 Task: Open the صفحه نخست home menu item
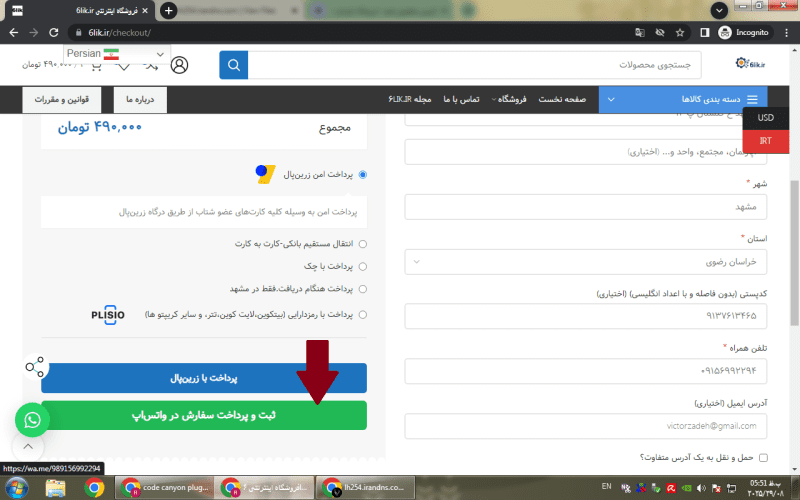[563, 100]
